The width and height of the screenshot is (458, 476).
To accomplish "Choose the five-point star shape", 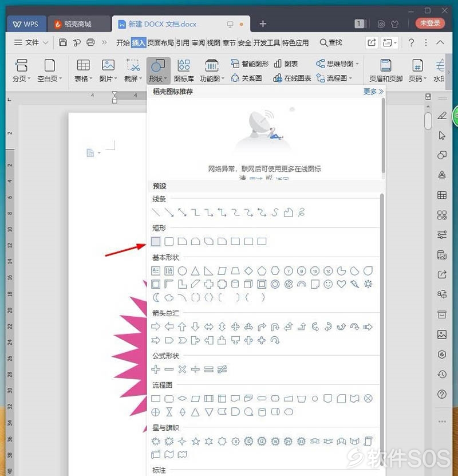I will pyautogui.click(x=196, y=441).
